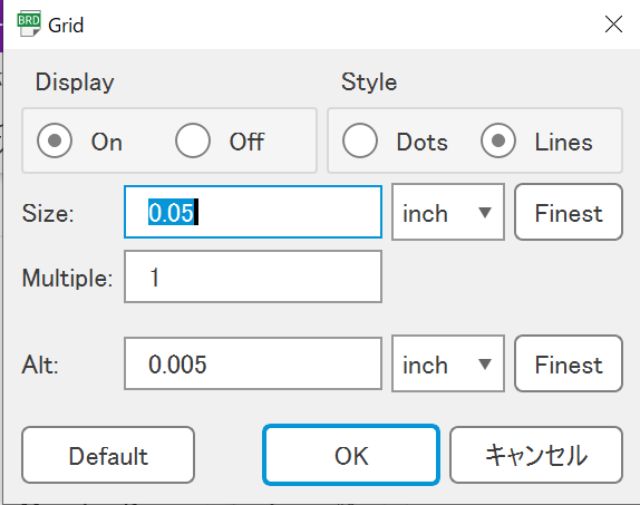
Task: Close the Grid dialog window
Action: click(613, 24)
